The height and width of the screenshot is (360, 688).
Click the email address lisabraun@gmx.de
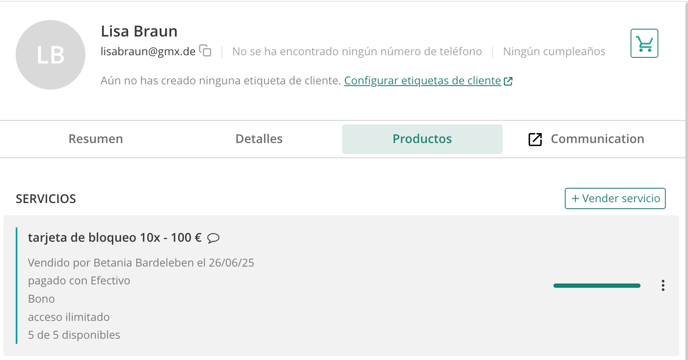coord(148,51)
